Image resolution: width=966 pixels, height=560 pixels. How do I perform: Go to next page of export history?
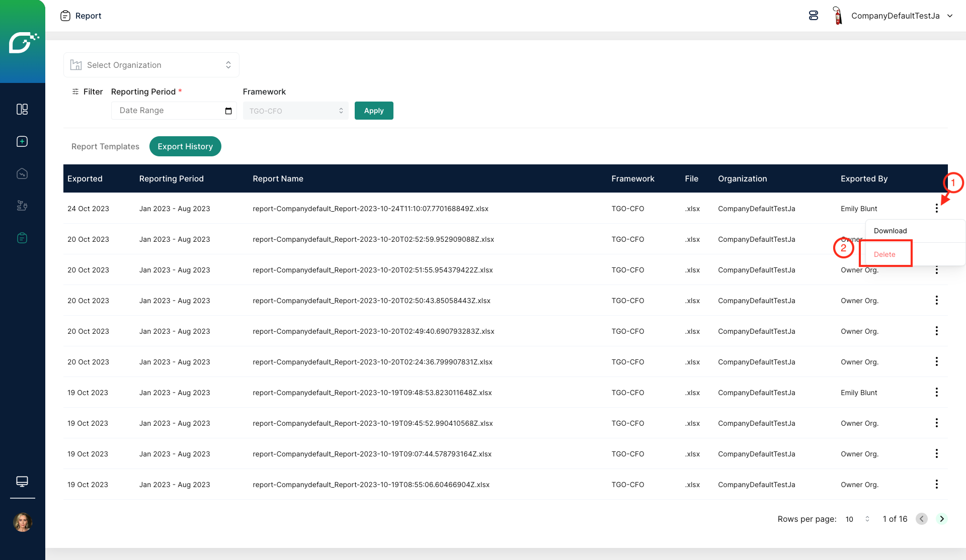coord(942,519)
